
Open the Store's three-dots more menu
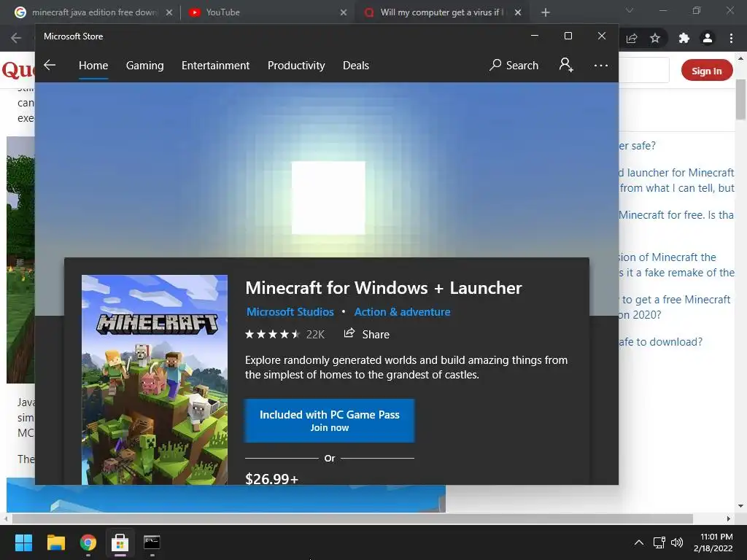tap(601, 65)
